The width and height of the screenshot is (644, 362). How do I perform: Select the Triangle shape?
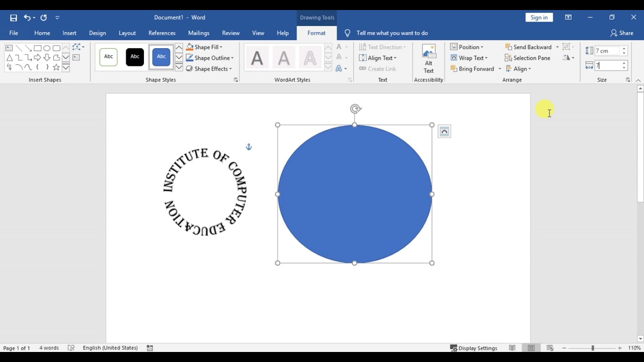(x=9, y=58)
